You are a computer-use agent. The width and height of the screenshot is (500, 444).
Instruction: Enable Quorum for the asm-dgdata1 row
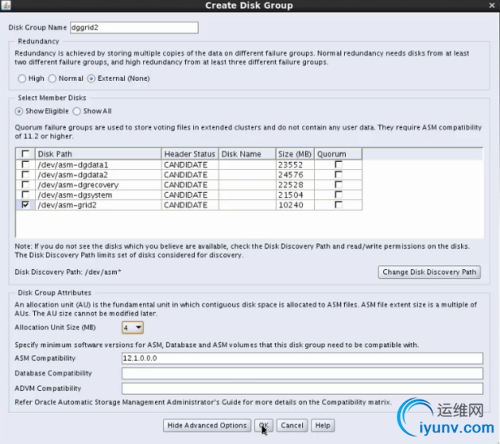[x=338, y=164]
